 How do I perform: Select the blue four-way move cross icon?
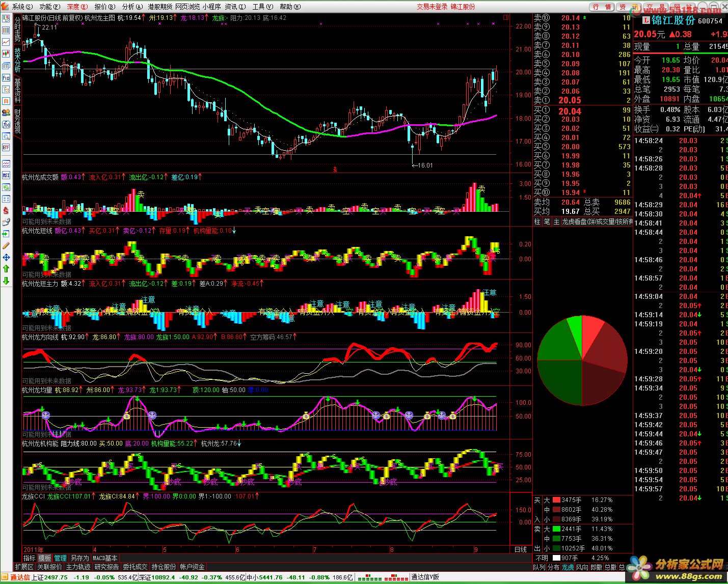click(6, 257)
